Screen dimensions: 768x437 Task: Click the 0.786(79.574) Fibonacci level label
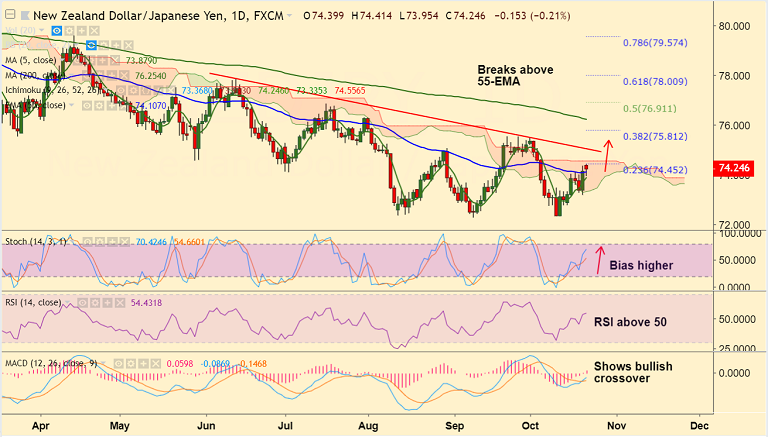coord(655,43)
